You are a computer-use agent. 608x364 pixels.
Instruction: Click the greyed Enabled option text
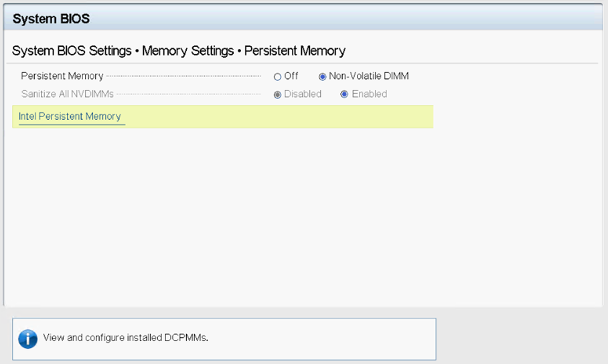tap(370, 94)
